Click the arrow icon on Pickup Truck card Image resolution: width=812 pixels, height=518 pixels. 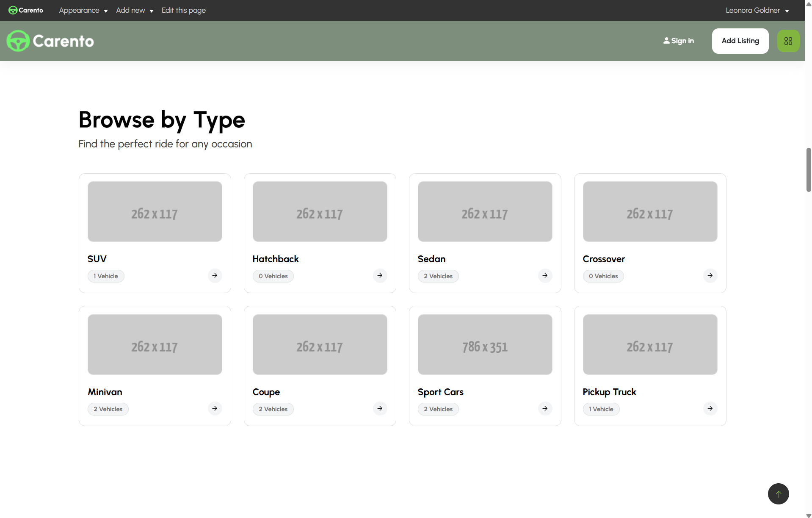710,409
